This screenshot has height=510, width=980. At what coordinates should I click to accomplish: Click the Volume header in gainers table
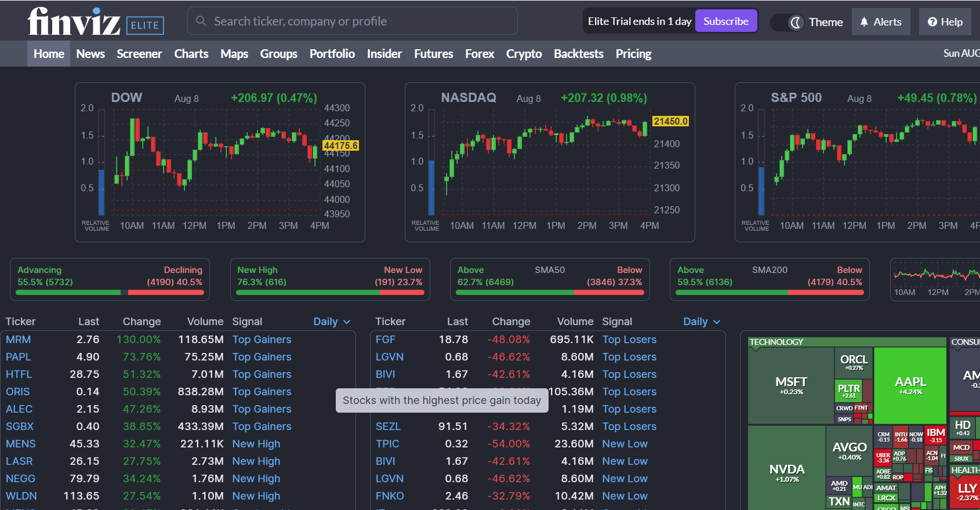point(205,322)
